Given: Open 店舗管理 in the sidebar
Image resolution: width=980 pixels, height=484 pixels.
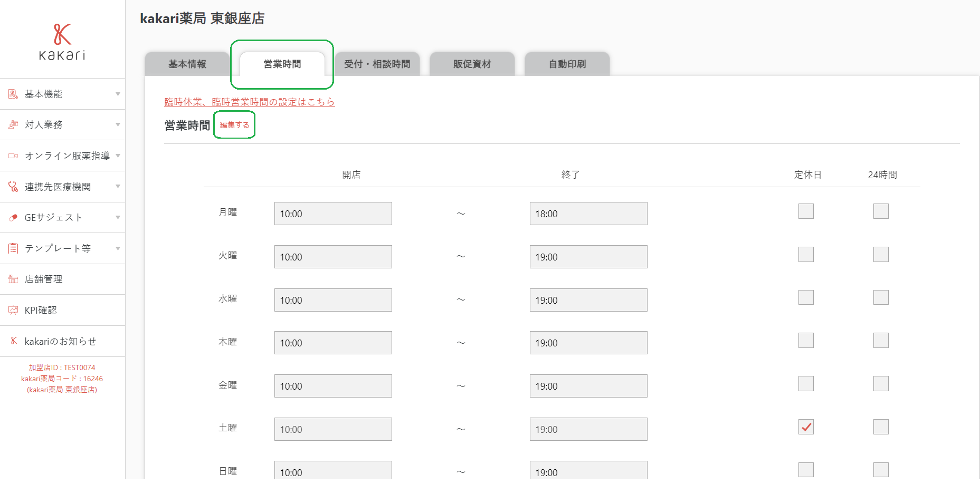Looking at the screenshot, I should point(62,279).
